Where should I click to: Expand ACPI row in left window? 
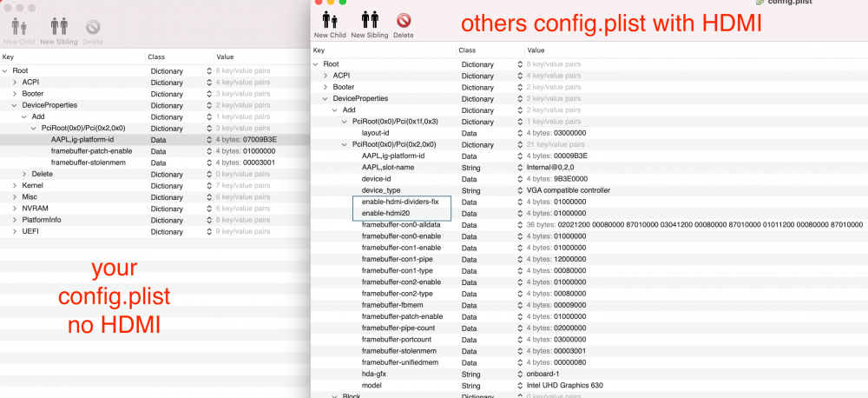pyautogui.click(x=15, y=82)
